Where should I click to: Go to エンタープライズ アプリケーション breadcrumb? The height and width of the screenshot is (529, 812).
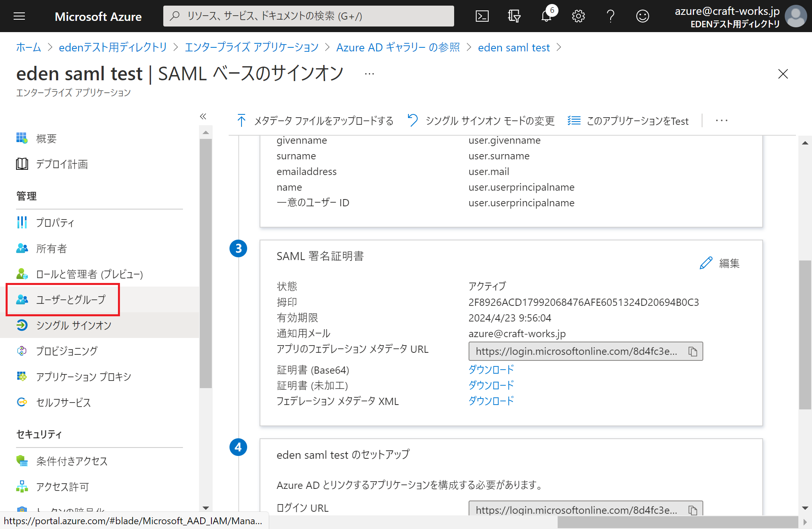(x=252, y=47)
